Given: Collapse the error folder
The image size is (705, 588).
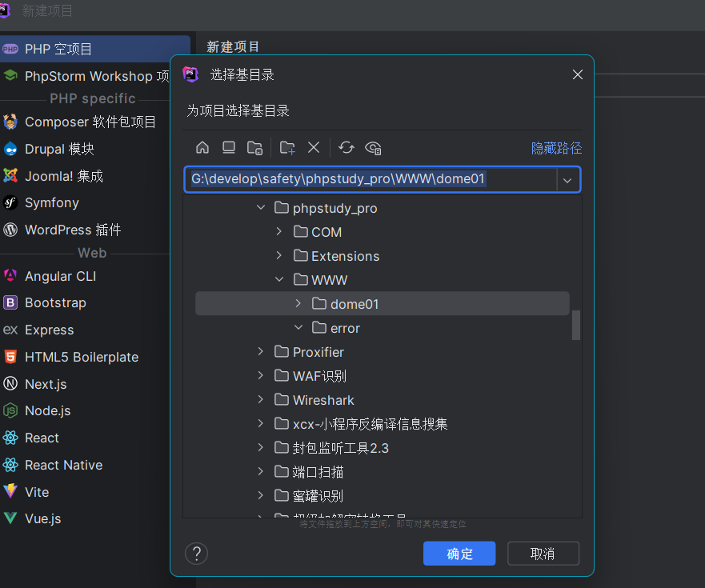Looking at the screenshot, I should point(298,327).
